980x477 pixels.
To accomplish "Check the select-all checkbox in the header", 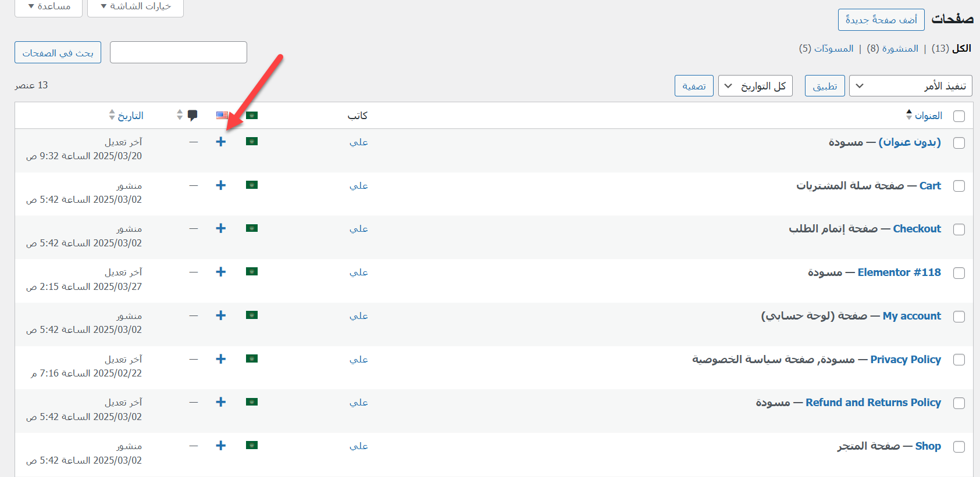I will tap(959, 116).
